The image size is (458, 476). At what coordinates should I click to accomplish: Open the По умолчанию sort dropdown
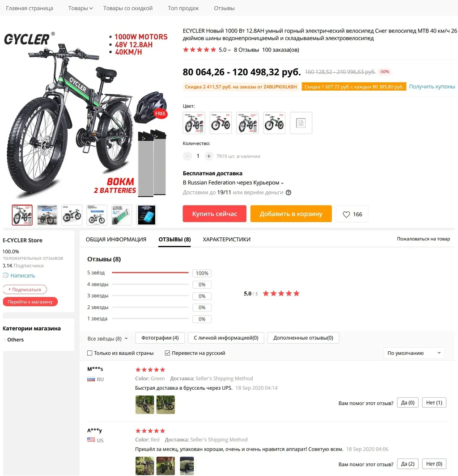[x=414, y=353]
